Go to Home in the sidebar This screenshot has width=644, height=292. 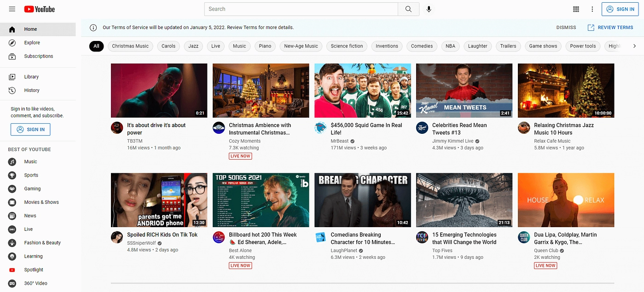pos(38,29)
